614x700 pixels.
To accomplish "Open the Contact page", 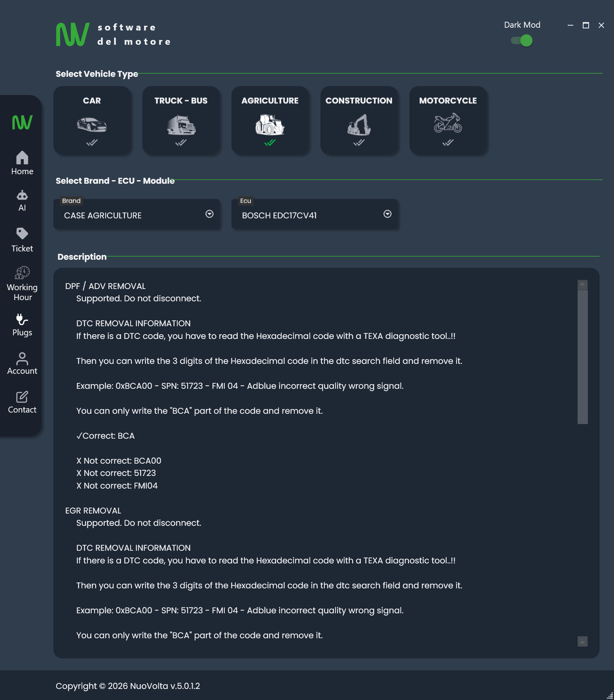I will pyautogui.click(x=22, y=402).
